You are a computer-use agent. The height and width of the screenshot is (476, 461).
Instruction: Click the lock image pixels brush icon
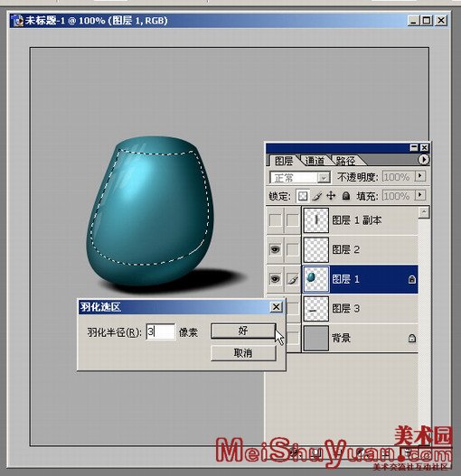(x=317, y=196)
